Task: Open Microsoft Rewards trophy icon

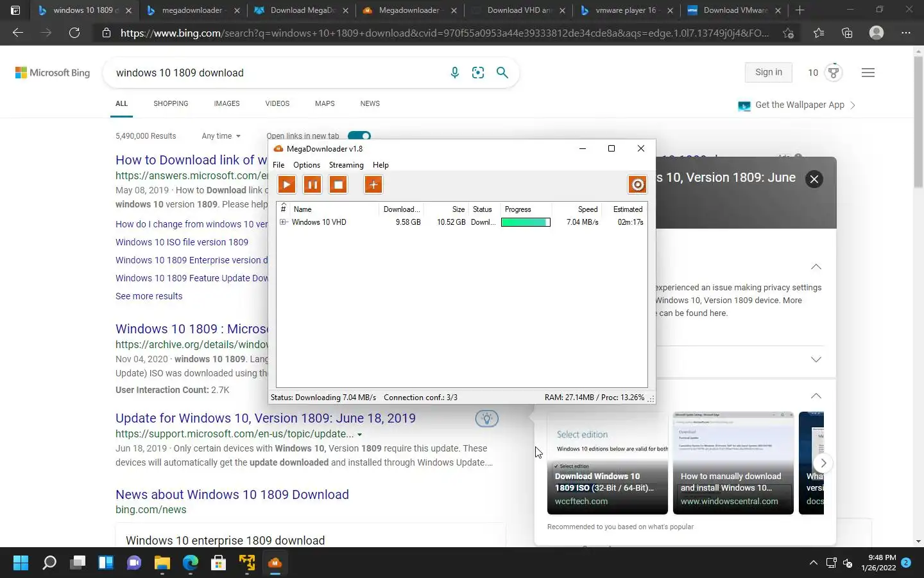Action: pyautogui.click(x=834, y=73)
